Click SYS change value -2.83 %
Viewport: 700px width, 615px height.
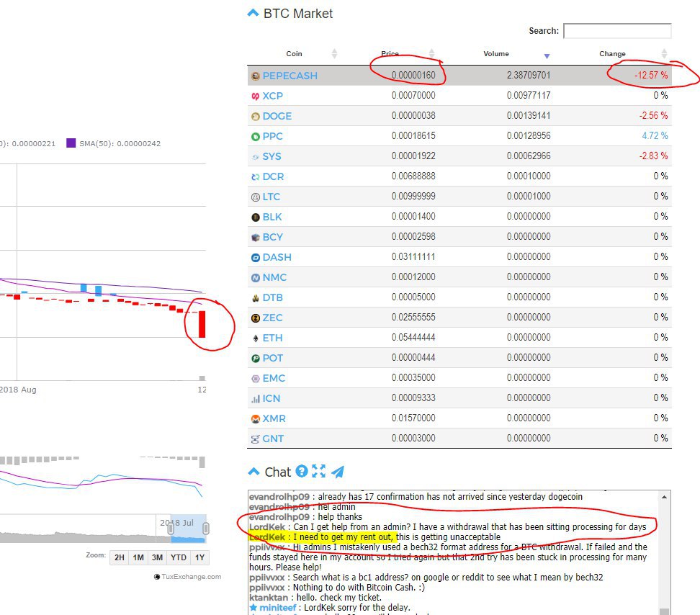[654, 156]
